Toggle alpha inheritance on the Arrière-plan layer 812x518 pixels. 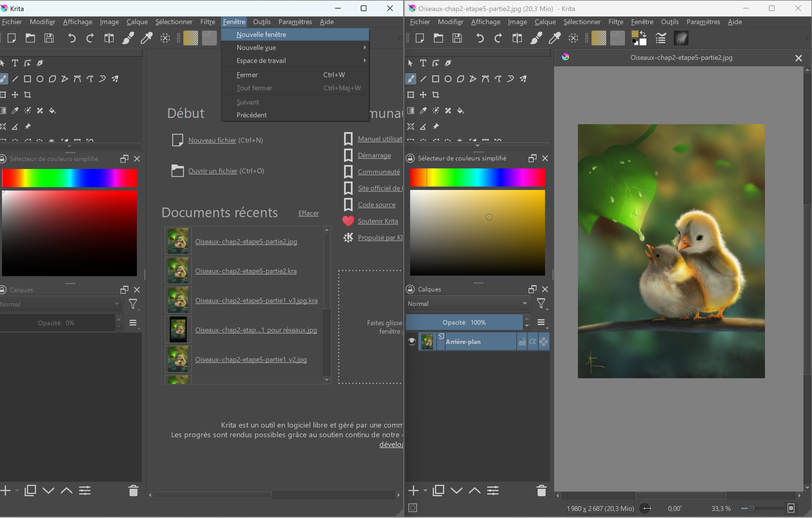pos(532,342)
